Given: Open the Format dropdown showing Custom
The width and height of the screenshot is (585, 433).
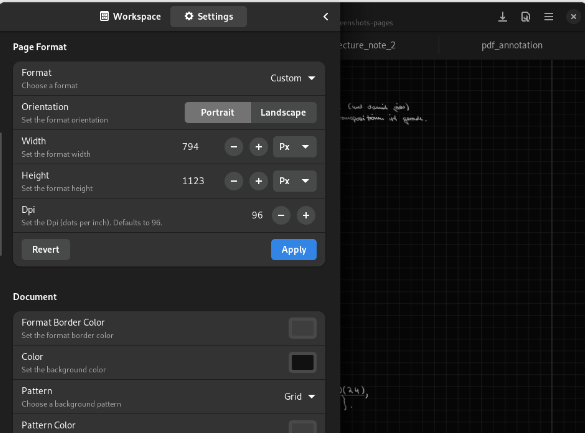Looking at the screenshot, I should click(x=293, y=78).
